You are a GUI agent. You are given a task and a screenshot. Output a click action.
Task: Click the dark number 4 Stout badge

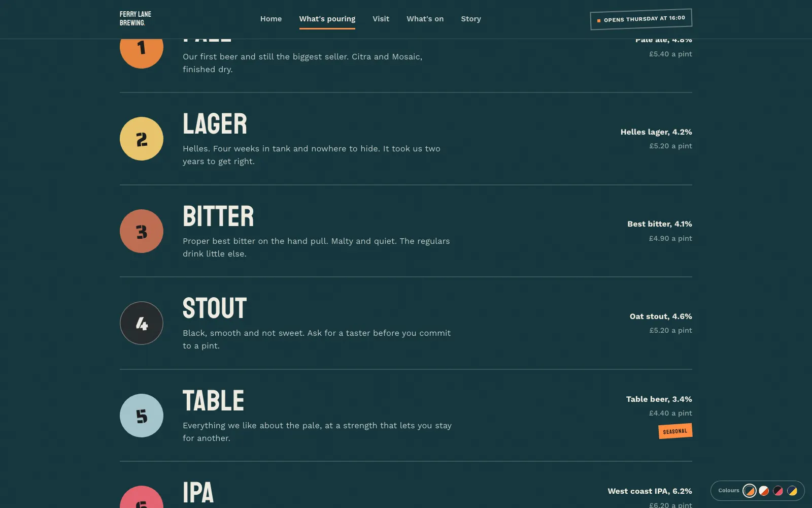[x=142, y=323]
